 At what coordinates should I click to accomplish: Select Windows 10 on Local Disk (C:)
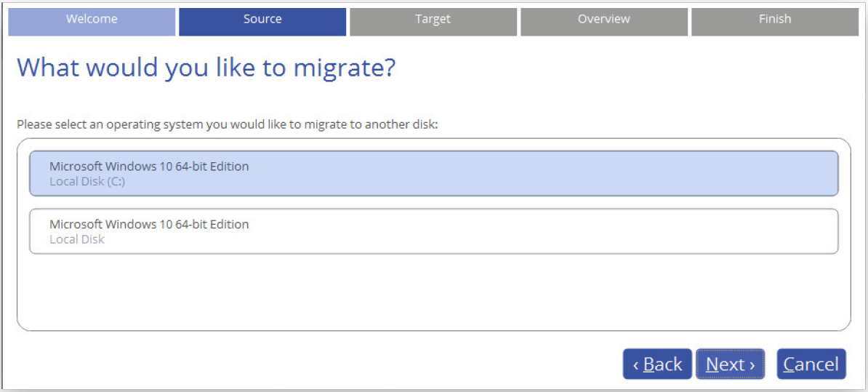433,173
